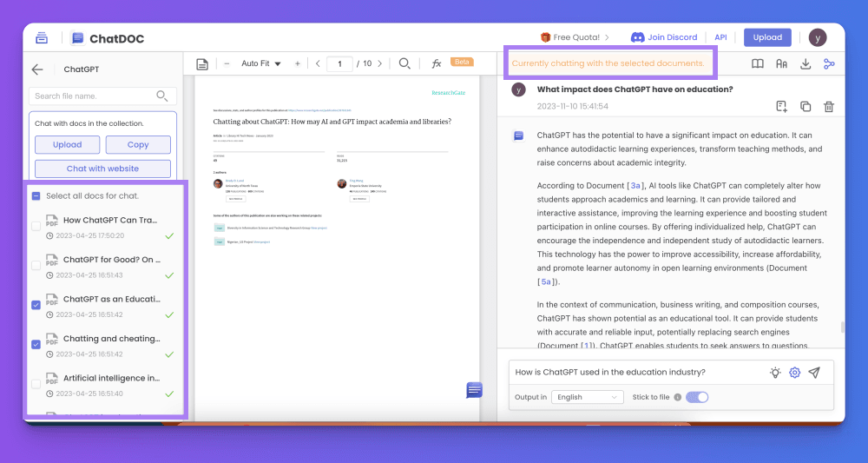Click the download icon in chat header
Screen dimensions: 868x463
[806, 63]
